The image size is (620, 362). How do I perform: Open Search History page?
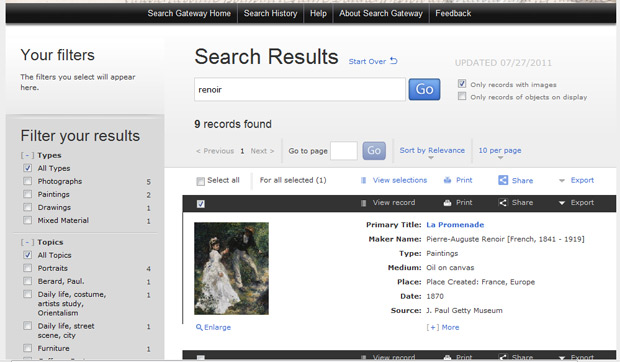pyautogui.click(x=270, y=13)
